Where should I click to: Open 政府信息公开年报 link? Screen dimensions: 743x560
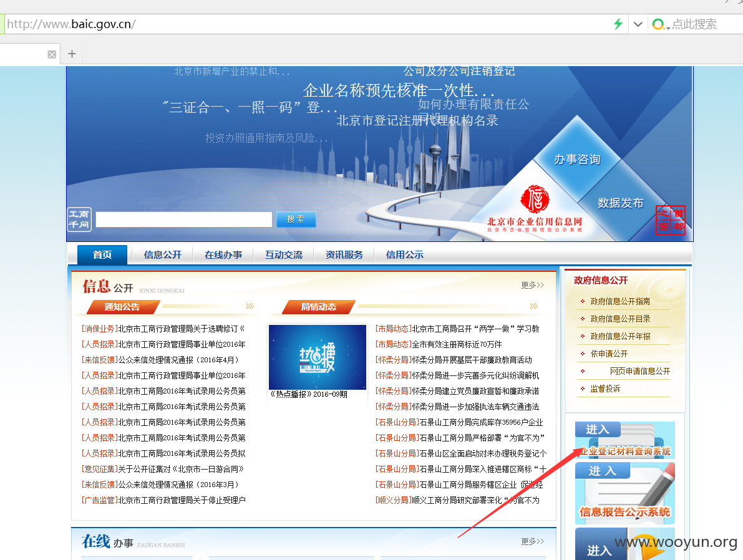tap(620, 336)
